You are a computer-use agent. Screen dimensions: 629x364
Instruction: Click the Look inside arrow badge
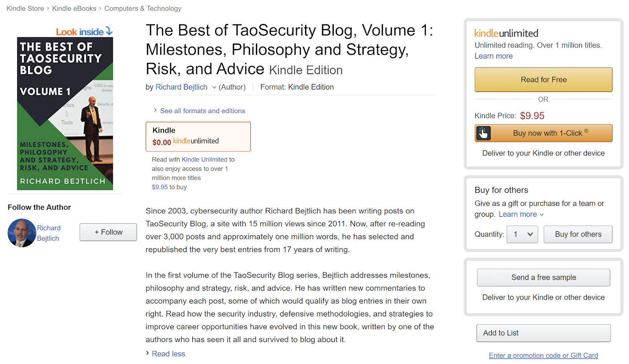coord(84,32)
